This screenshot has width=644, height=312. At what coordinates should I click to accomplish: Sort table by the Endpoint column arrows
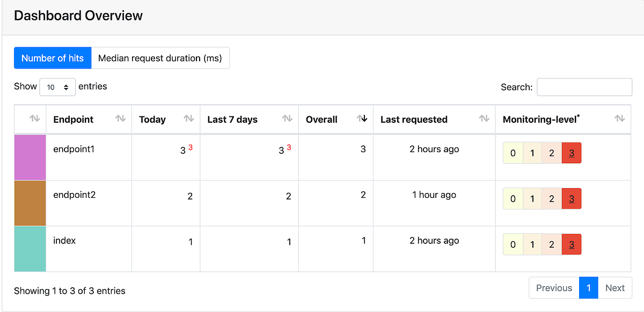click(x=120, y=118)
